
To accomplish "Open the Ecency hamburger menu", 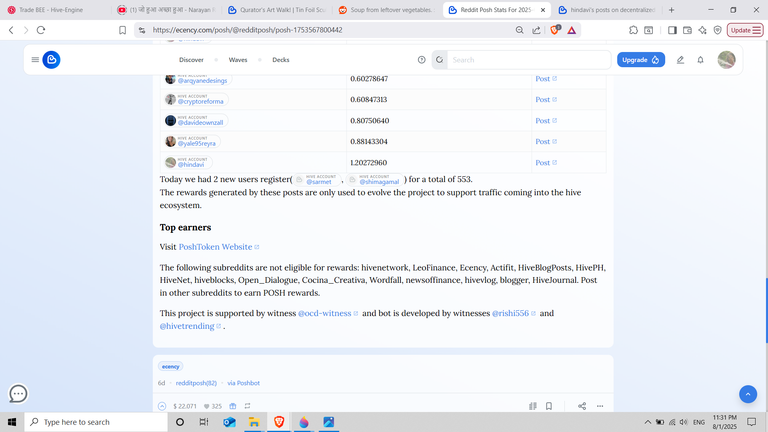I will click(x=35, y=60).
